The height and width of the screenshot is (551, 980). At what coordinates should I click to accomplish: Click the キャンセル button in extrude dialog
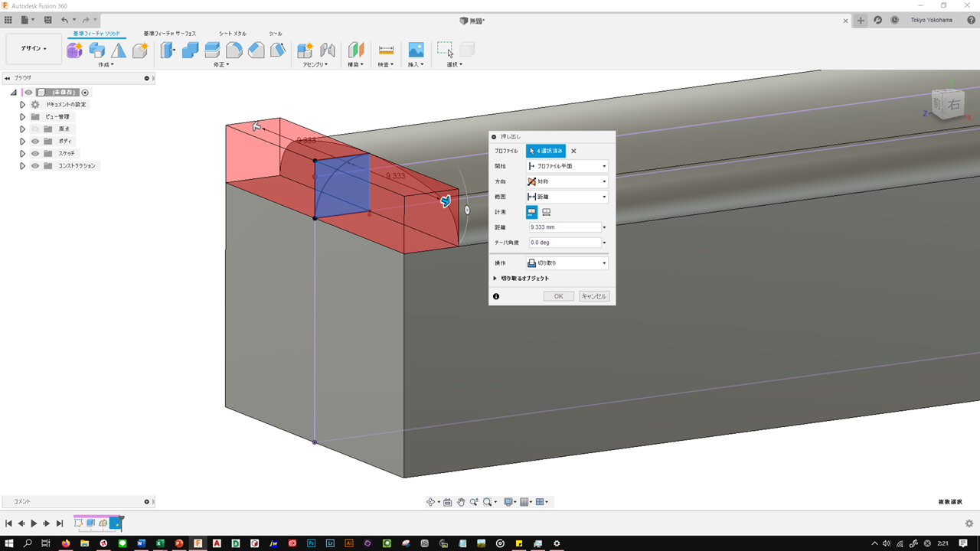click(x=594, y=296)
